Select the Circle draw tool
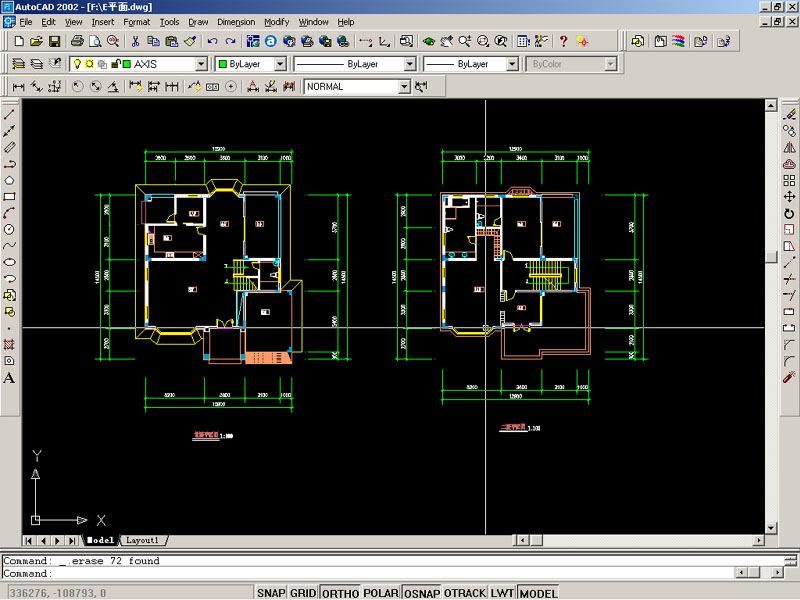 [x=9, y=229]
